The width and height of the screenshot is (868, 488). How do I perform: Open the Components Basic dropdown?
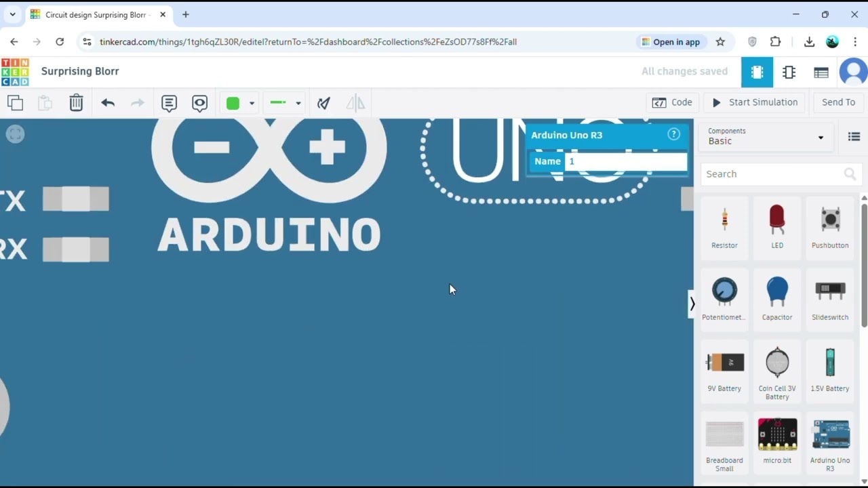click(766, 136)
